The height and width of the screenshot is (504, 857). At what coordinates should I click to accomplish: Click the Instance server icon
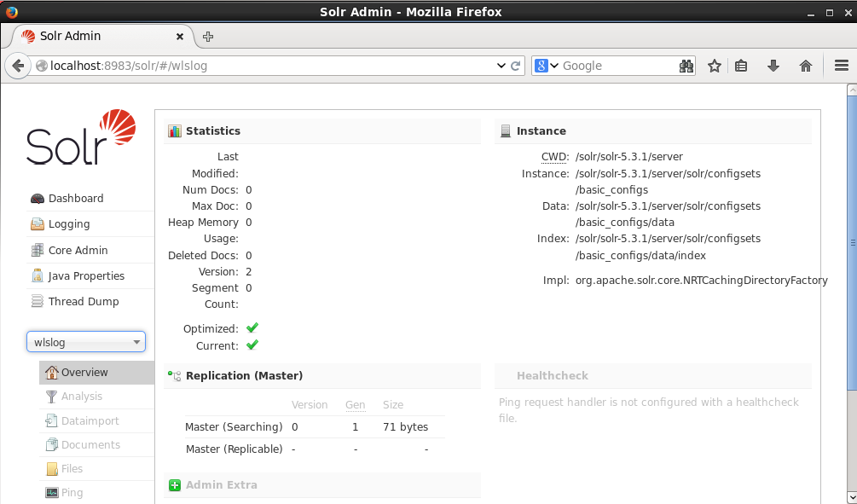click(506, 131)
